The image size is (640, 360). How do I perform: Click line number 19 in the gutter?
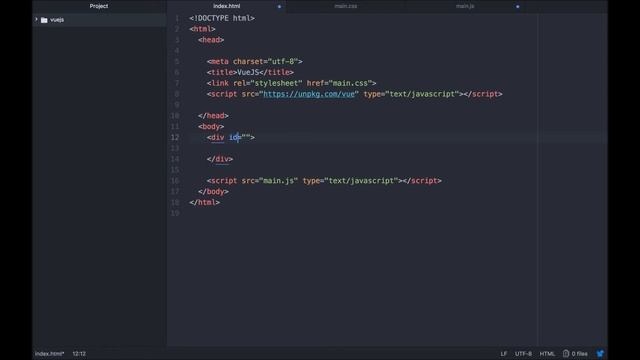(x=175, y=213)
